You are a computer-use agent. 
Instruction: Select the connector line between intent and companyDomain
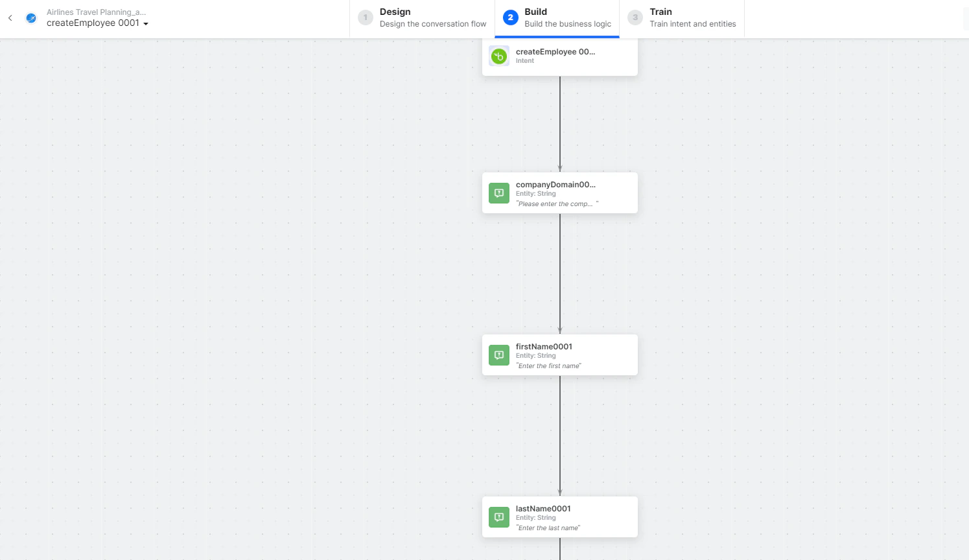[x=559, y=123]
